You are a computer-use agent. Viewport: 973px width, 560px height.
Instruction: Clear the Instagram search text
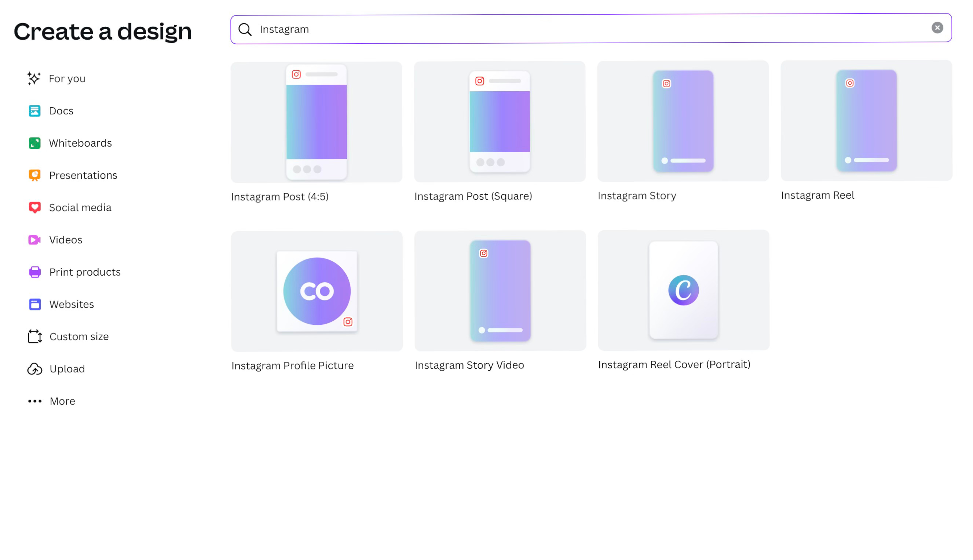point(937,28)
